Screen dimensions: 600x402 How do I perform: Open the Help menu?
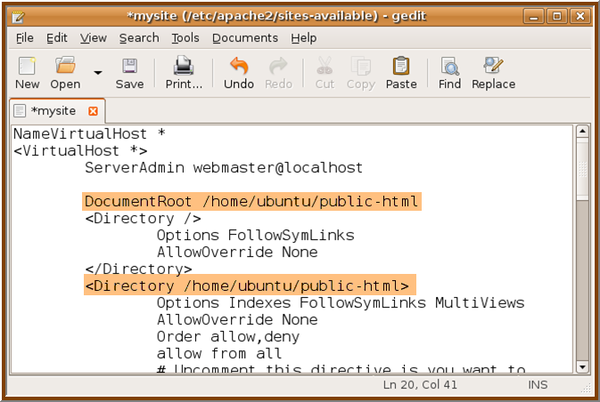(304, 37)
